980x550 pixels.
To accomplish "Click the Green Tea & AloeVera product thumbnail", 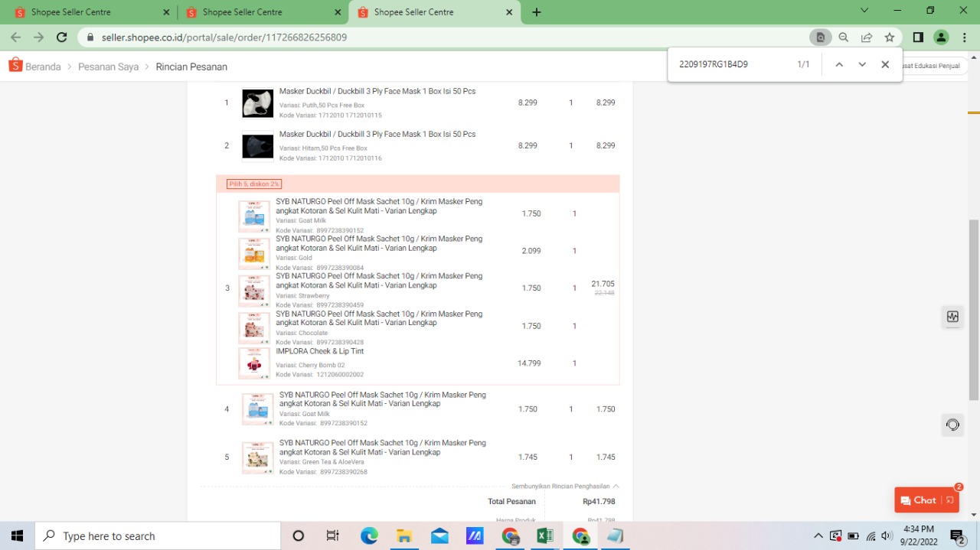I will (257, 457).
